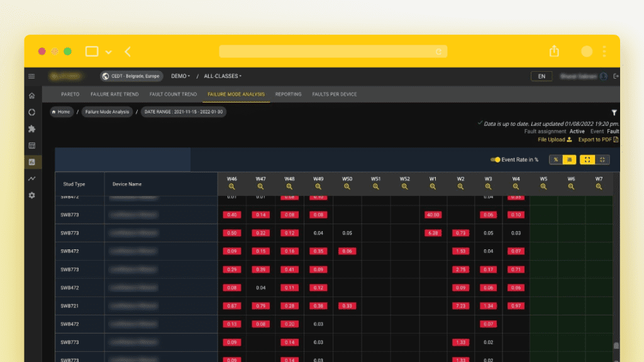Screen dimensions: 644x362
Task: Click the magnifier under W1 header
Action: pyautogui.click(x=433, y=186)
